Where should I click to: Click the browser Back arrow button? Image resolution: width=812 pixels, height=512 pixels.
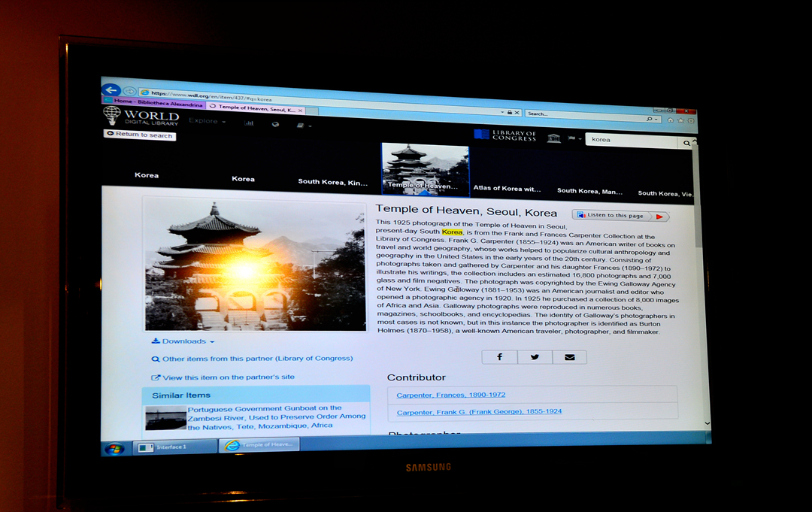(x=111, y=89)
